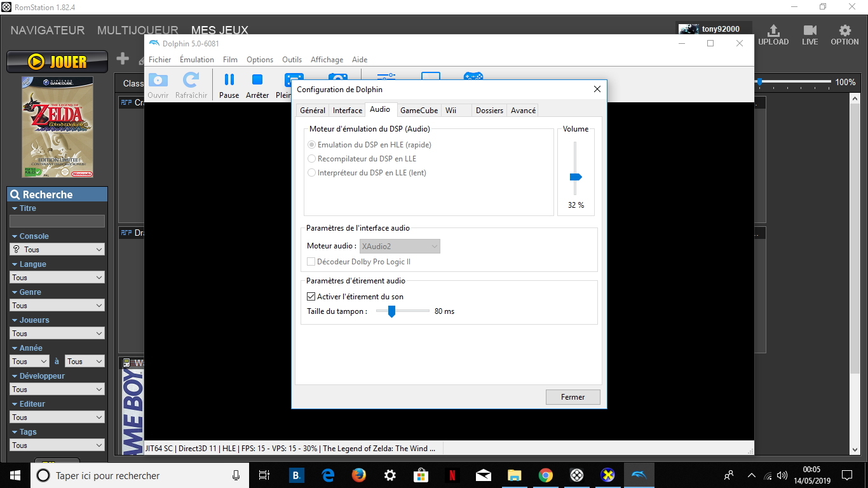Click the Arrêter stop icon in Dolphin

coord(257,79)
